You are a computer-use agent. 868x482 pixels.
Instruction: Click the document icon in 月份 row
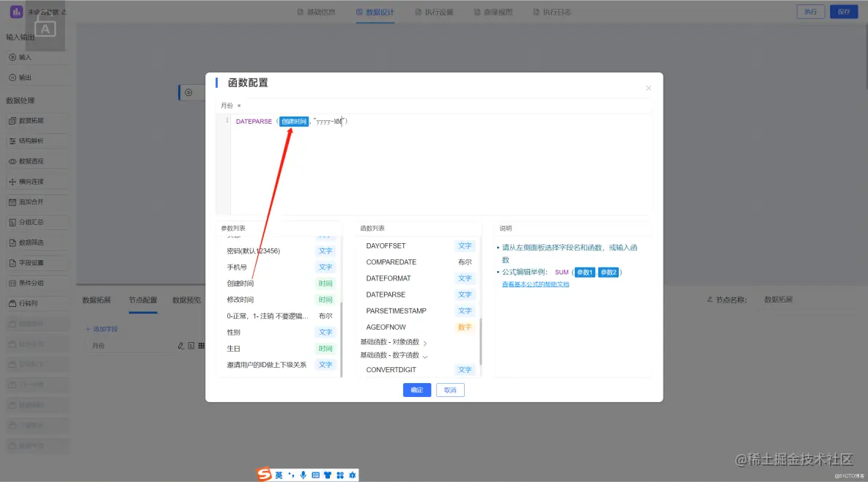click(191, 346)
